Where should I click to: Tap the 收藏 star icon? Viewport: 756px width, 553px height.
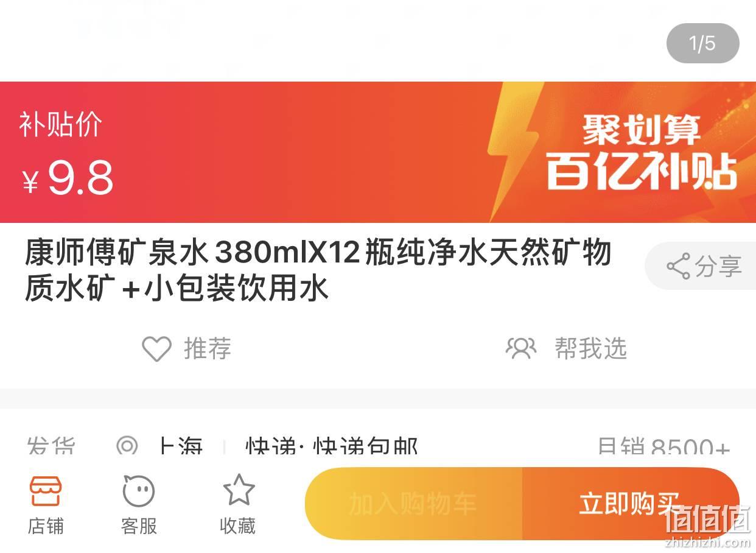point(238,490)
